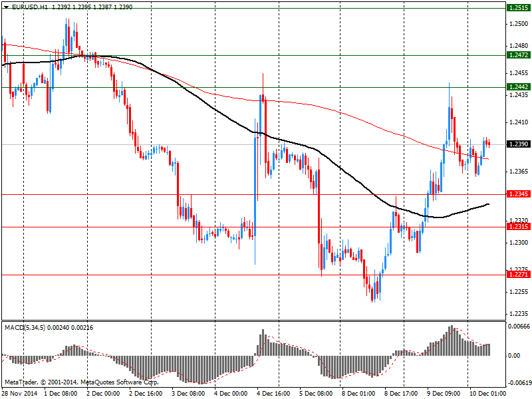Click the 1.2500 value on price scale
Screen dimensions: 532x399
coord(519,24)
